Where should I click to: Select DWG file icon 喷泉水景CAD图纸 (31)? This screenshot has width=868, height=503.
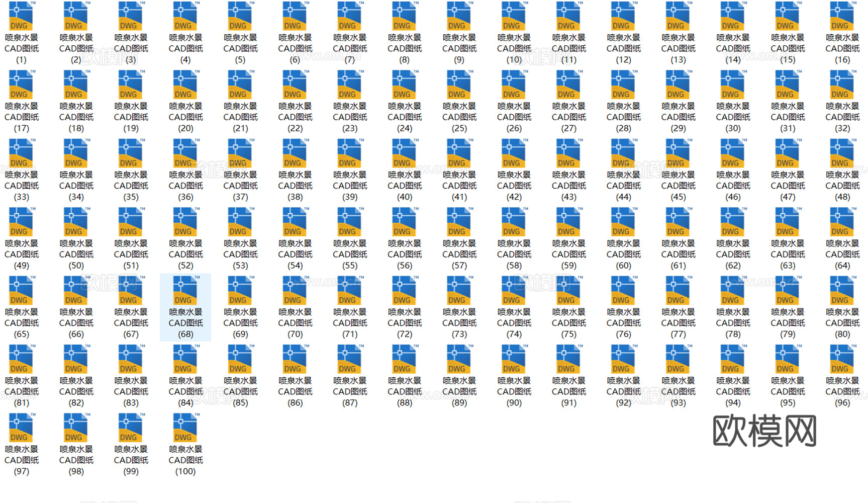point(788,85)
